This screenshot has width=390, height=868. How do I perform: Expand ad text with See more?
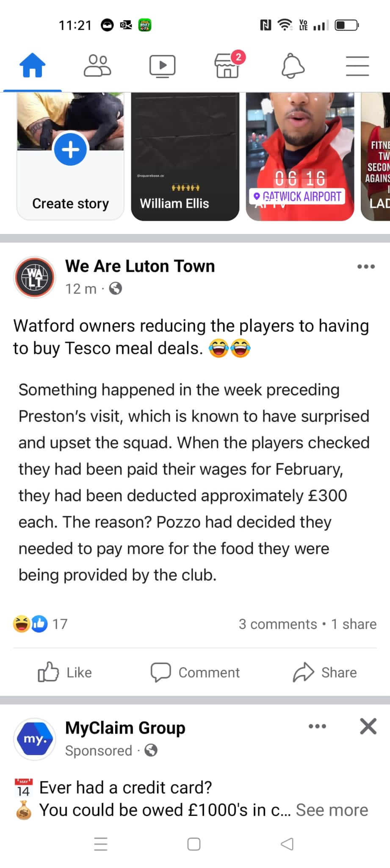(332, 810)
